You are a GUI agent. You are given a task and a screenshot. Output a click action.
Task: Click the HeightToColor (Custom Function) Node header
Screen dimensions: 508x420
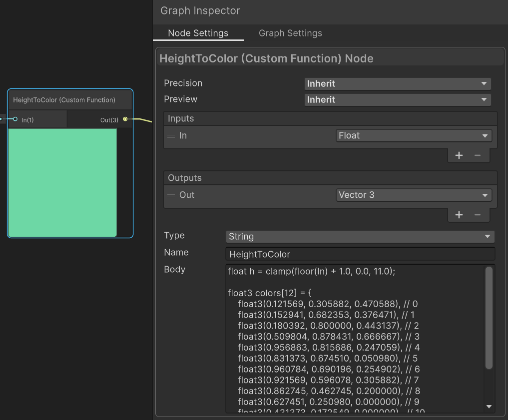266,58
